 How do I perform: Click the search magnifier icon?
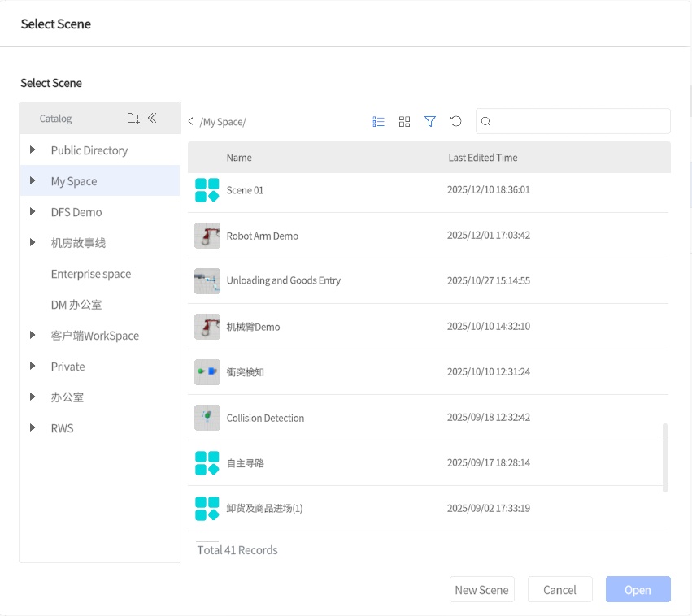coord(485,121)
